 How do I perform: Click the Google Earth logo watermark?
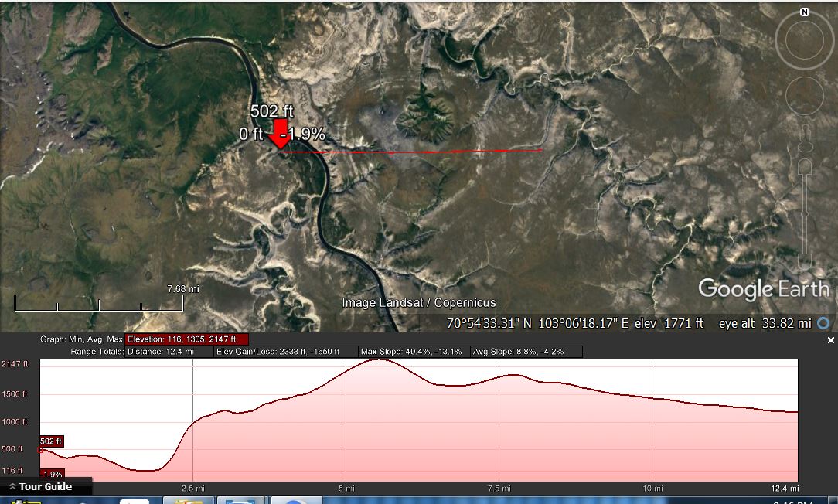[x=763, y=289]
